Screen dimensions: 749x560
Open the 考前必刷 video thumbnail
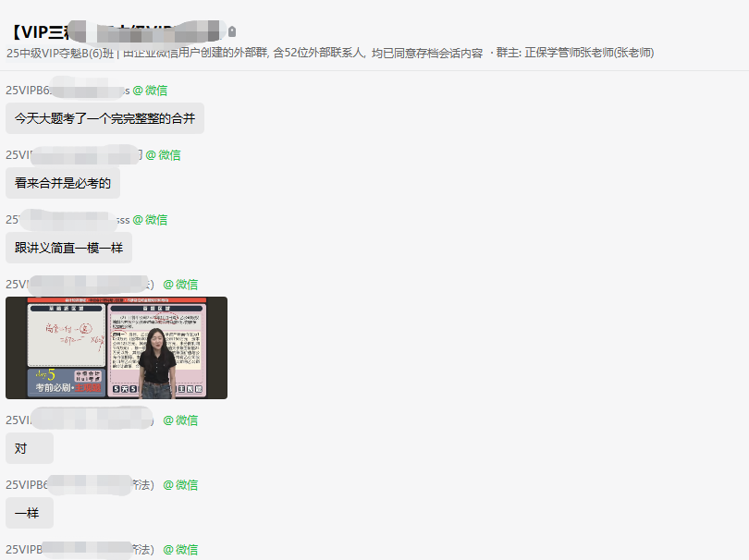click(116, 347)
